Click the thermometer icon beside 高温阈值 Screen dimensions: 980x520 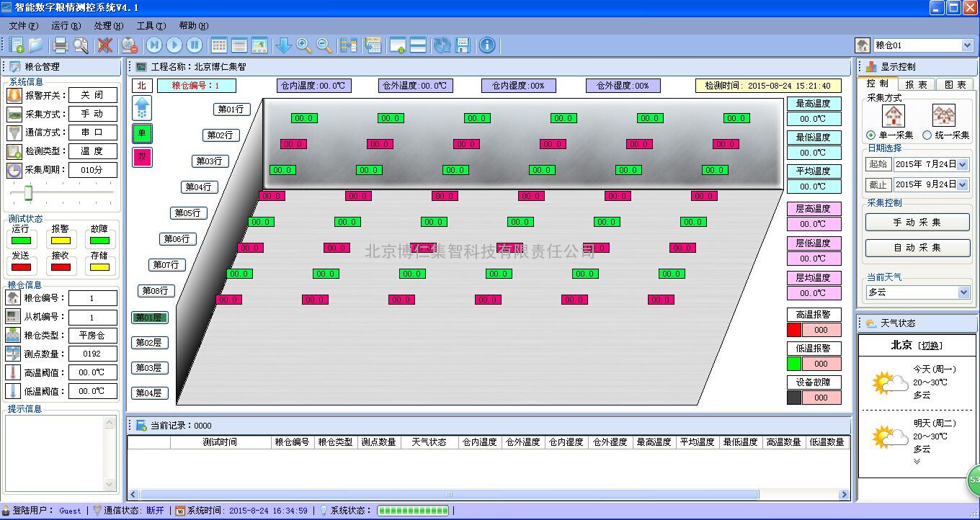[13, 372]
